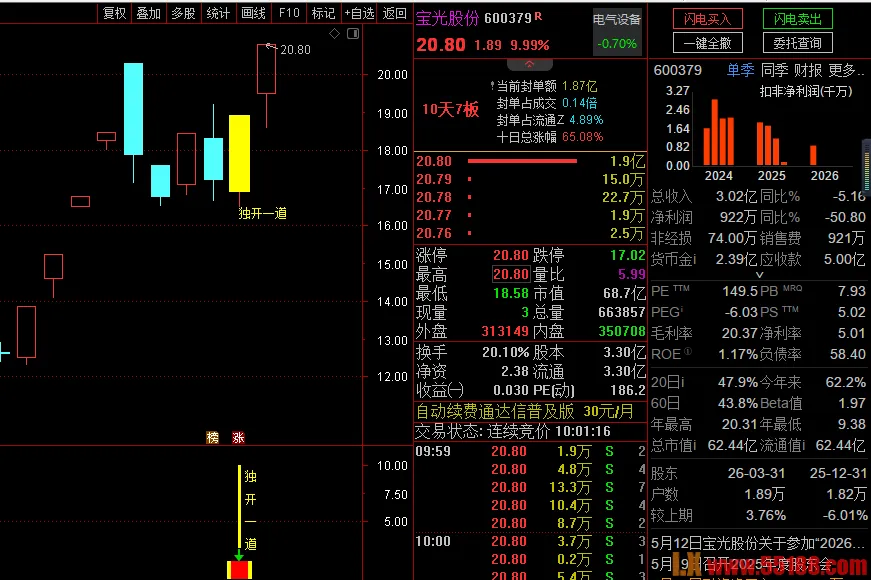
Task: Click the R margin-trading superscript
Action: point(538,16)
